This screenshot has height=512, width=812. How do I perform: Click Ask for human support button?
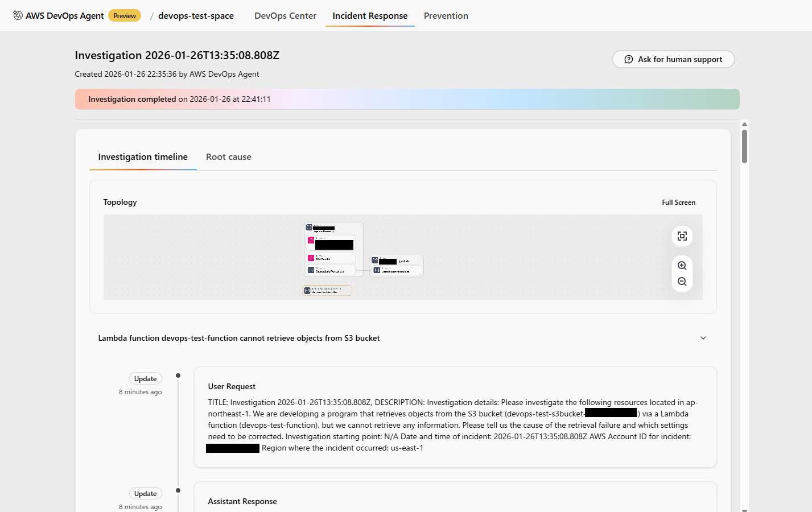click(x=673, y=59)
